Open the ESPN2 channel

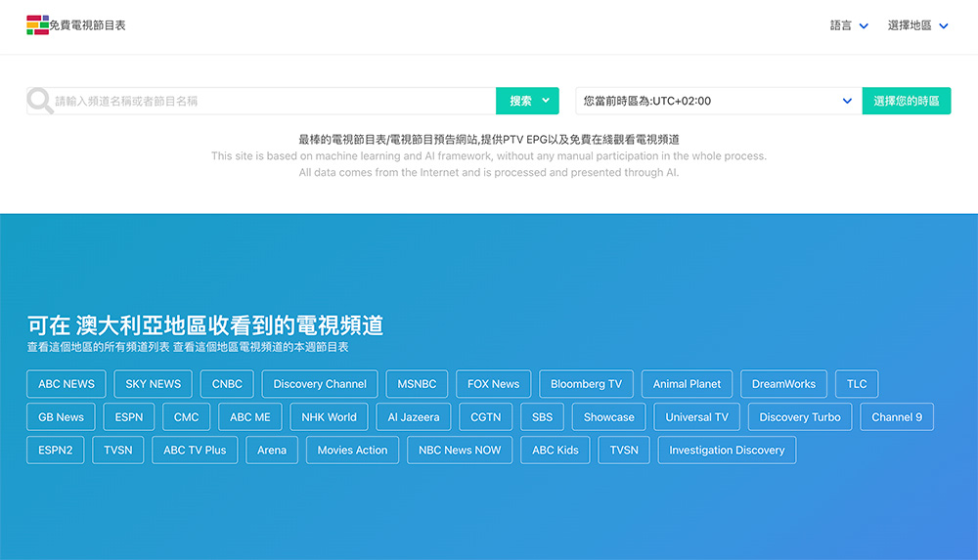tap(56, 450)
